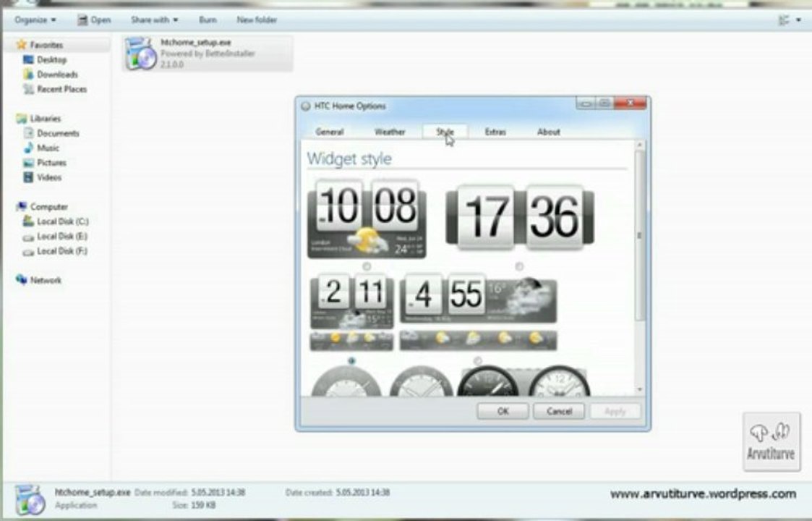Click Cancel in HTC Home Options
812x521 pixels.
[559, 411]
